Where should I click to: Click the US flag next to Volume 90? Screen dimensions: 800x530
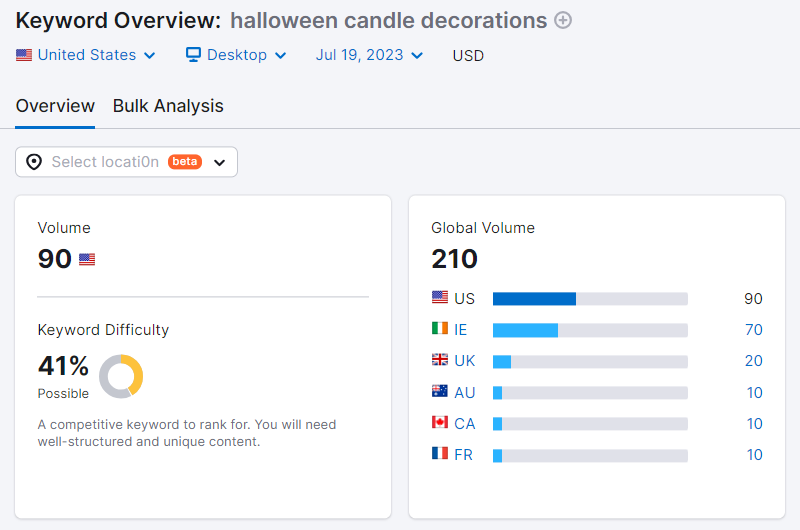click(x=87, y=260)
